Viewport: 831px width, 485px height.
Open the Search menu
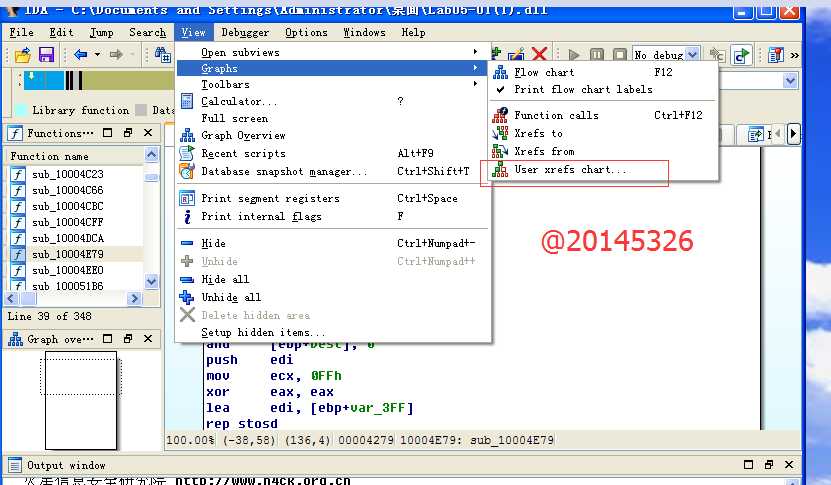(147, 32)
